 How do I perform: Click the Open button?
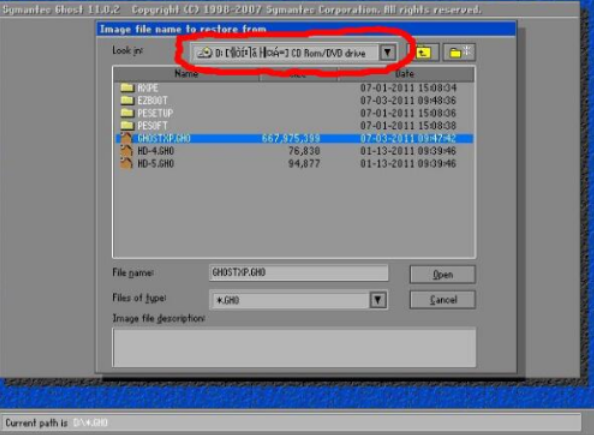tap(442, 274)
